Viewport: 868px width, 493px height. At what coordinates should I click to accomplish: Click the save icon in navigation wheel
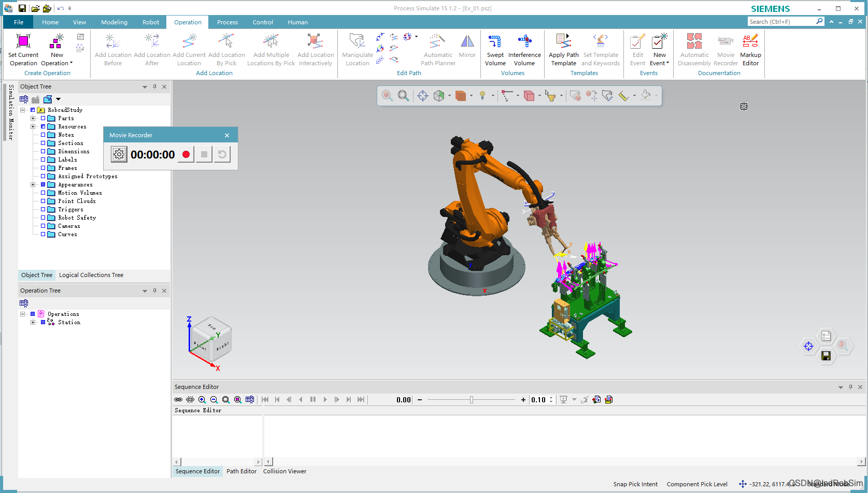point(826,356)
